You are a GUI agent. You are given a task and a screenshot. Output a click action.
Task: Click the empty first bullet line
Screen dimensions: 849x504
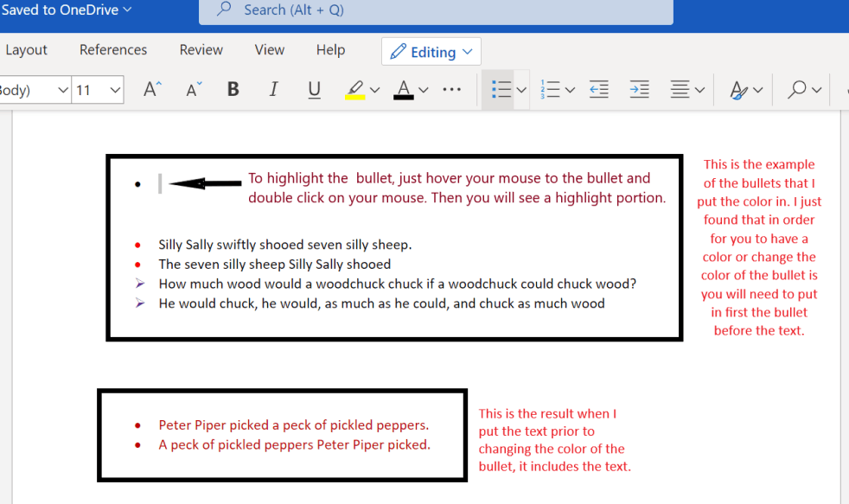point(160,183)
